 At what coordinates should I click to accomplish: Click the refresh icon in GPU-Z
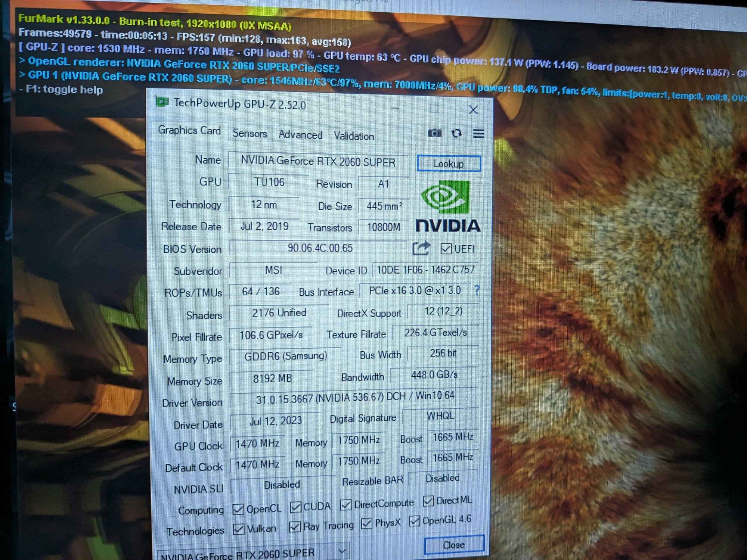coord(456,133)
